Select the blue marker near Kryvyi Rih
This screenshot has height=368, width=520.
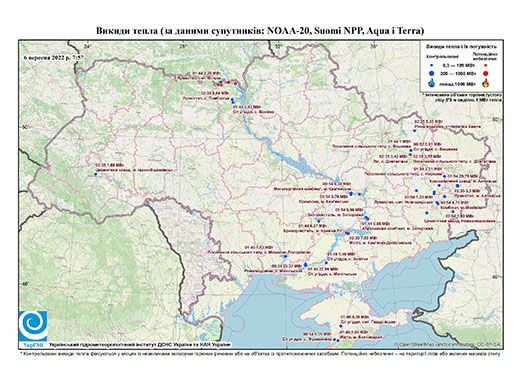tap(319, 221)
